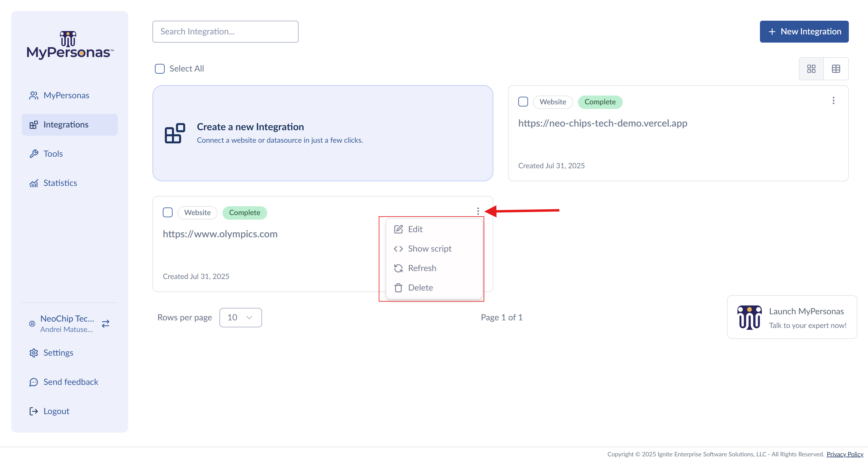
Task: Click the Create a new Integration card
Action: point(323,133)
